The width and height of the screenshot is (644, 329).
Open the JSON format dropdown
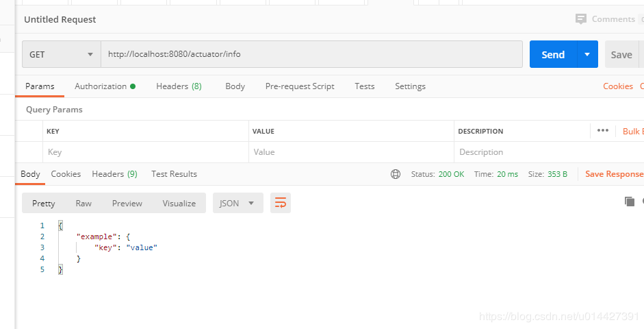point(237,203)
